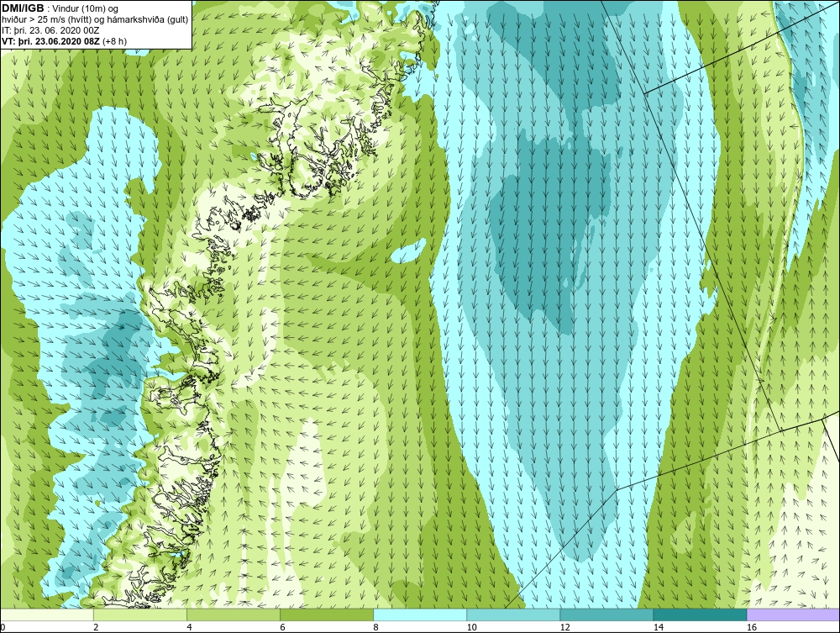
Task: Click the legend scale label '16'
Action: click(752, 627)
